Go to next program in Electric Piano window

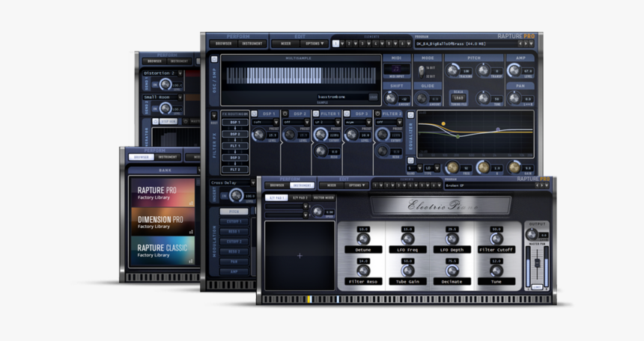tap(541, 185)
